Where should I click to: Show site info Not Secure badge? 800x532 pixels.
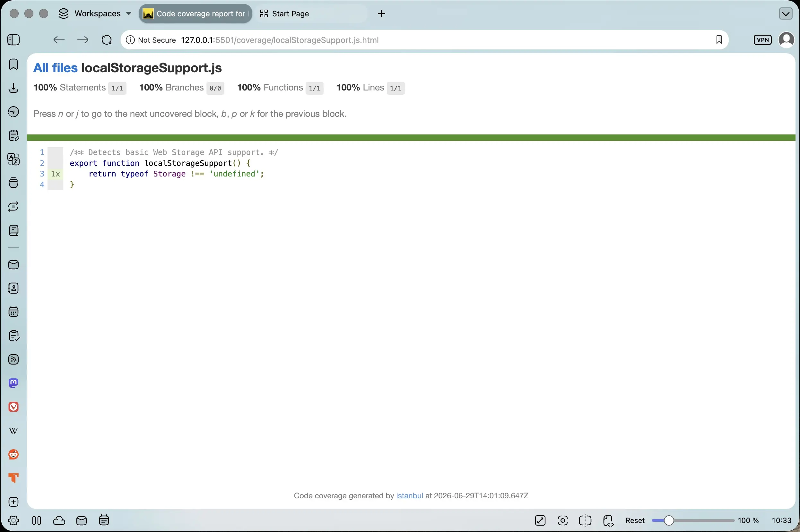[x=151, y=40]
